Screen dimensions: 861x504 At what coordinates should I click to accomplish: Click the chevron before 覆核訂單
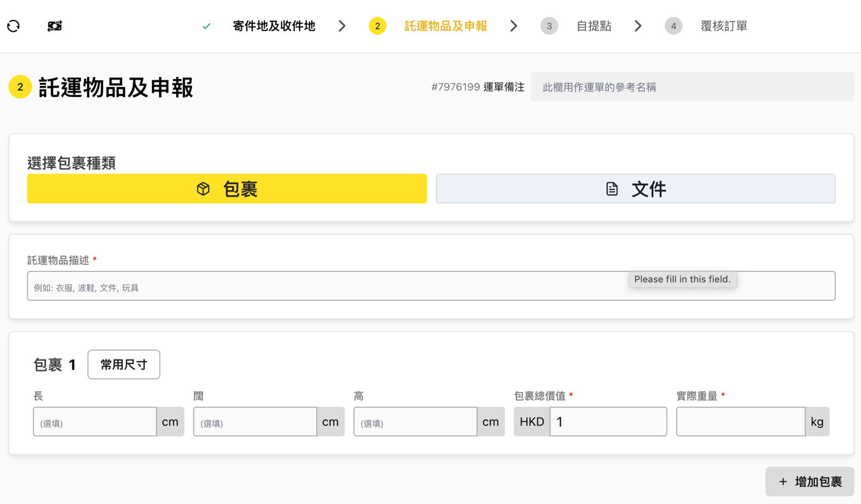pos(638,26)
